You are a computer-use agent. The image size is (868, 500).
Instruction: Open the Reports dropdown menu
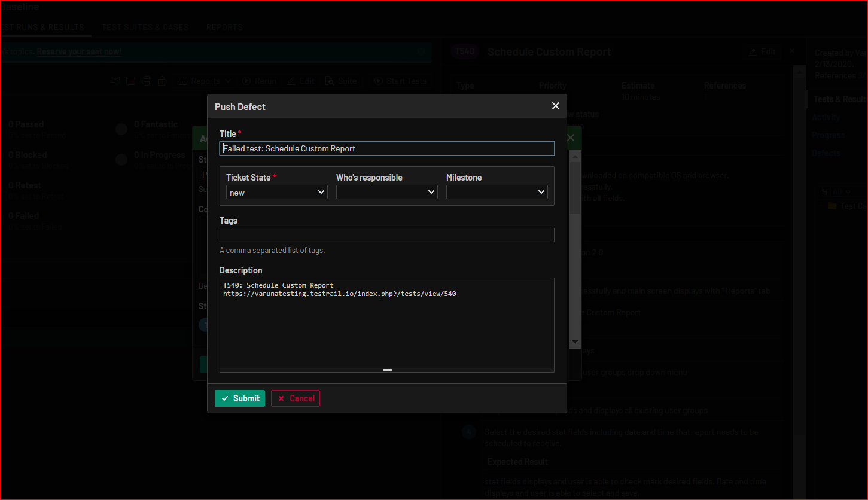[x=205, y=81]
